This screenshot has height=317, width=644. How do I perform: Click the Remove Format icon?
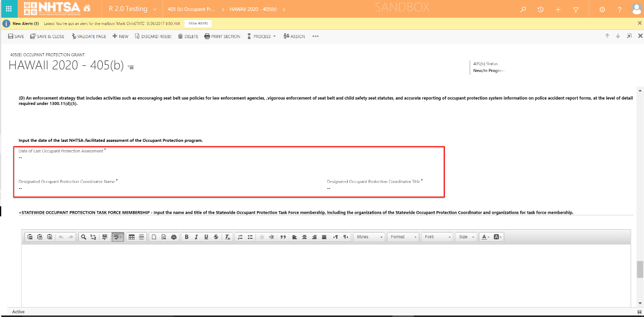(227, 237)
